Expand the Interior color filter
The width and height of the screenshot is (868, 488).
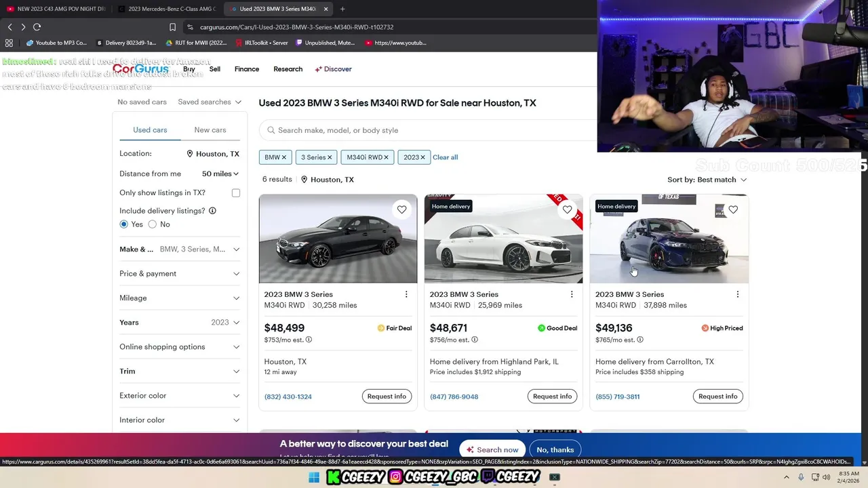[x=180, y=420]
